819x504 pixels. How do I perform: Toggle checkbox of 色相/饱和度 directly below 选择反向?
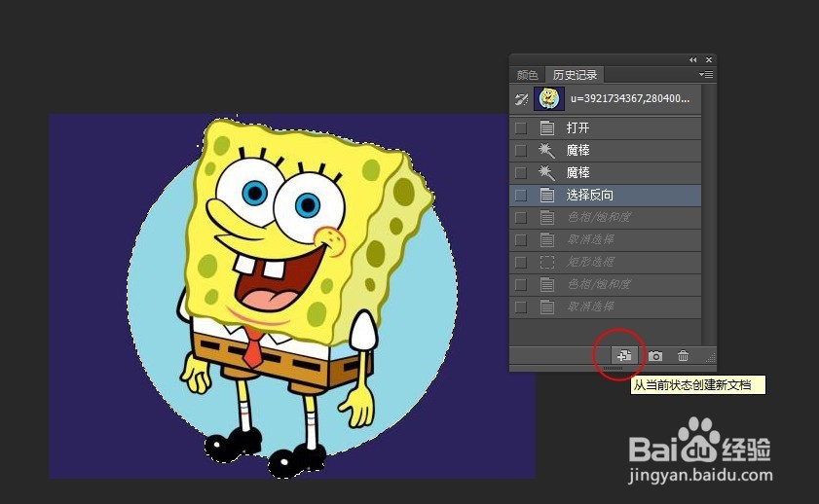pos(521,218)
